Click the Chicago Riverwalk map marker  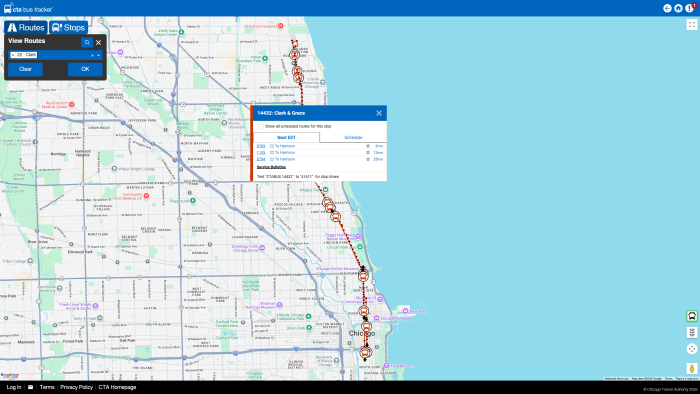[377, 318]
